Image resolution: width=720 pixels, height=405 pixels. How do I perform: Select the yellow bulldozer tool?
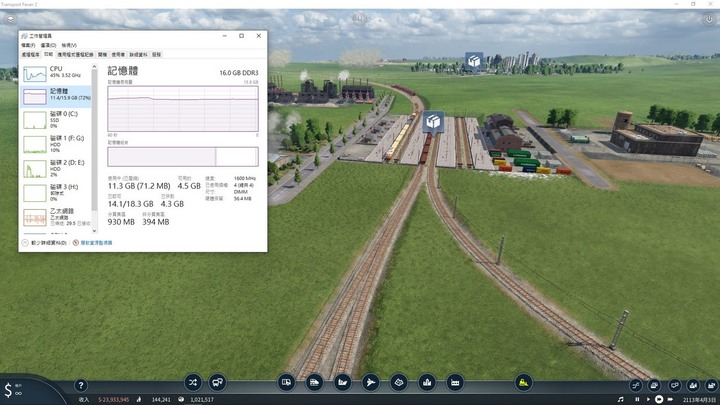tap(523, 382)
